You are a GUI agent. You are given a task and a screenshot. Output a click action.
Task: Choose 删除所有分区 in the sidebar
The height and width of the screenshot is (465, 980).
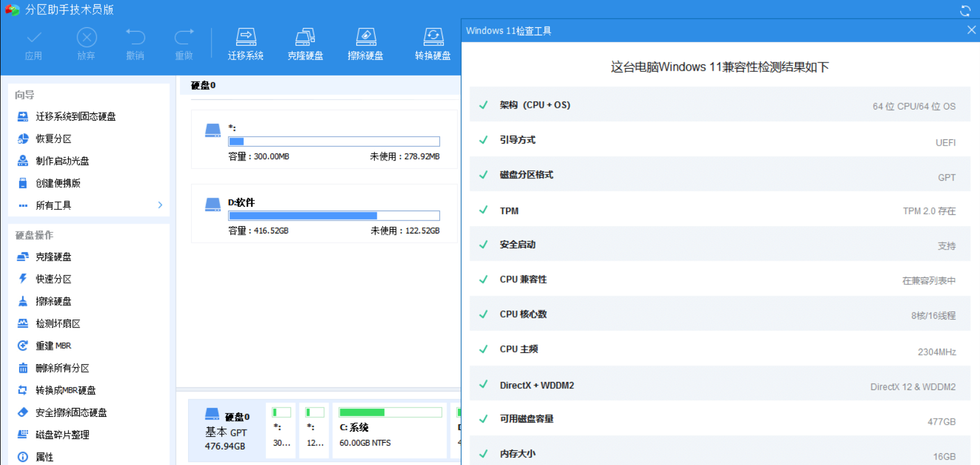click(x=62, y=368)
